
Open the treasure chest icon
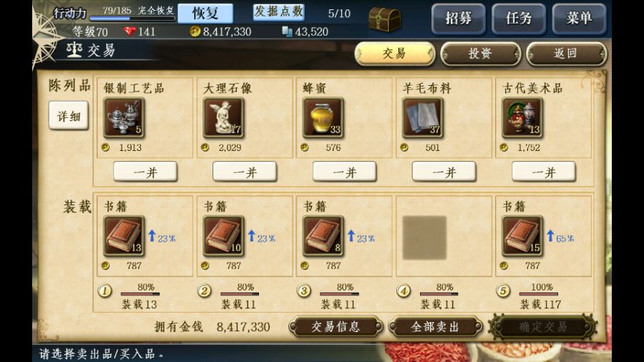[384, 19]
